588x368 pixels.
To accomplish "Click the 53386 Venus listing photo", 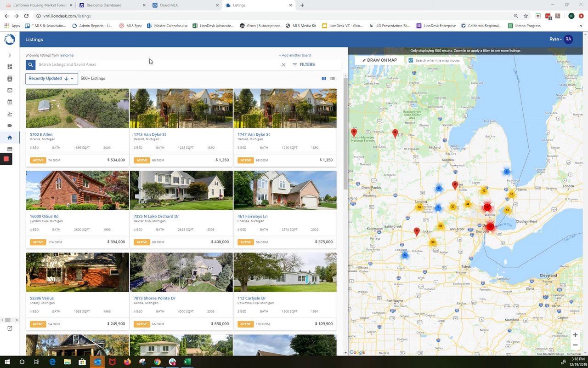I will pos(77,272).
